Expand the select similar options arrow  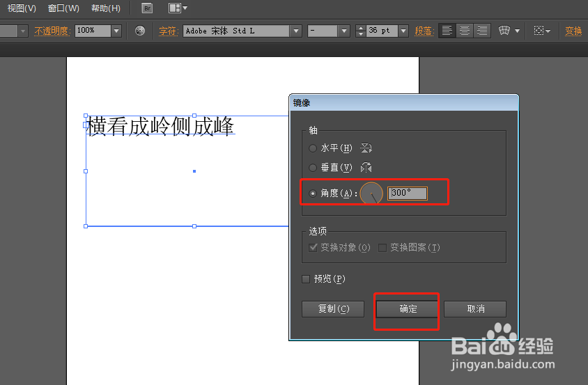pyautogui.click(x=548, y=31)
